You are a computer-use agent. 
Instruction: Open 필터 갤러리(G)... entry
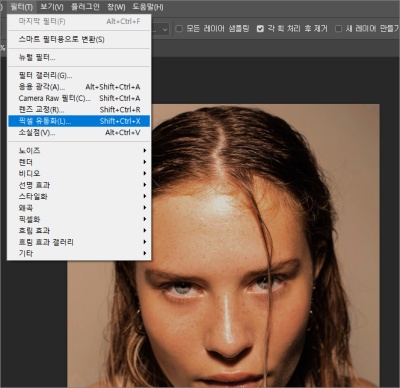(x=79, y=76)
